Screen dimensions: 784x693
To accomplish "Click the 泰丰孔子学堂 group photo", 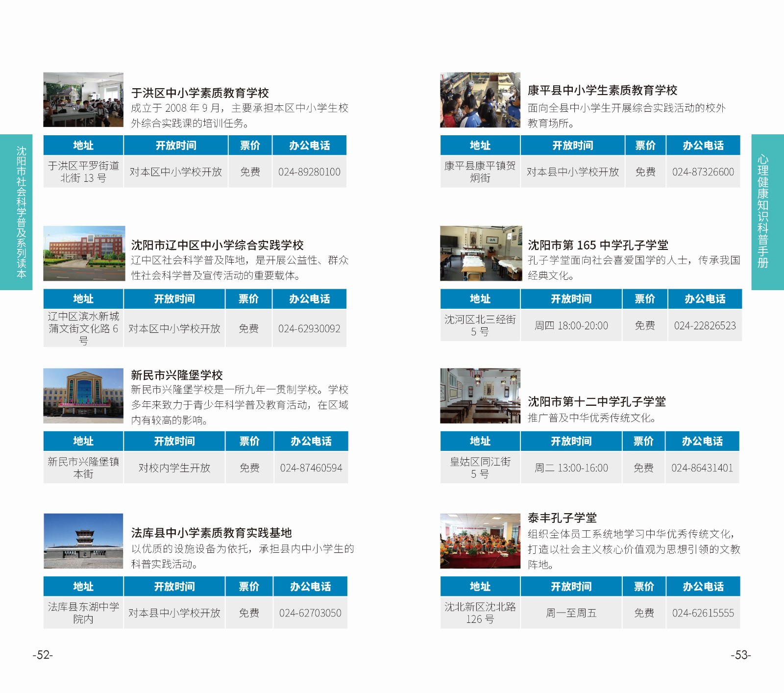I will click(480, 541).
